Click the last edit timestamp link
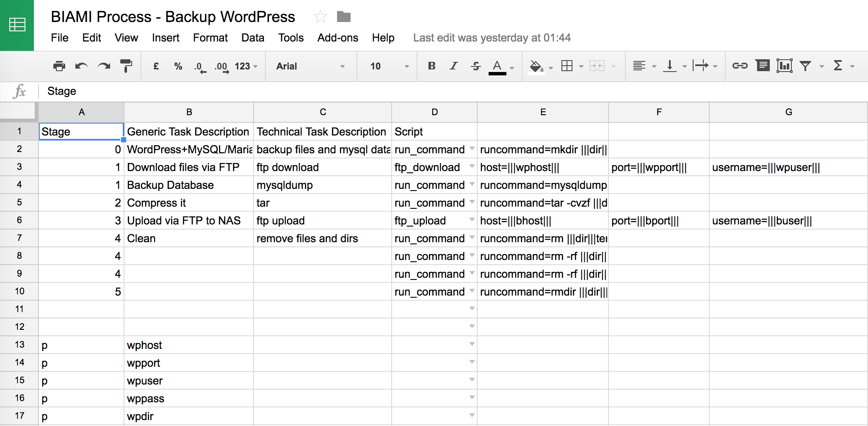This screenshot has height=426, width=868. click(492, 38)
